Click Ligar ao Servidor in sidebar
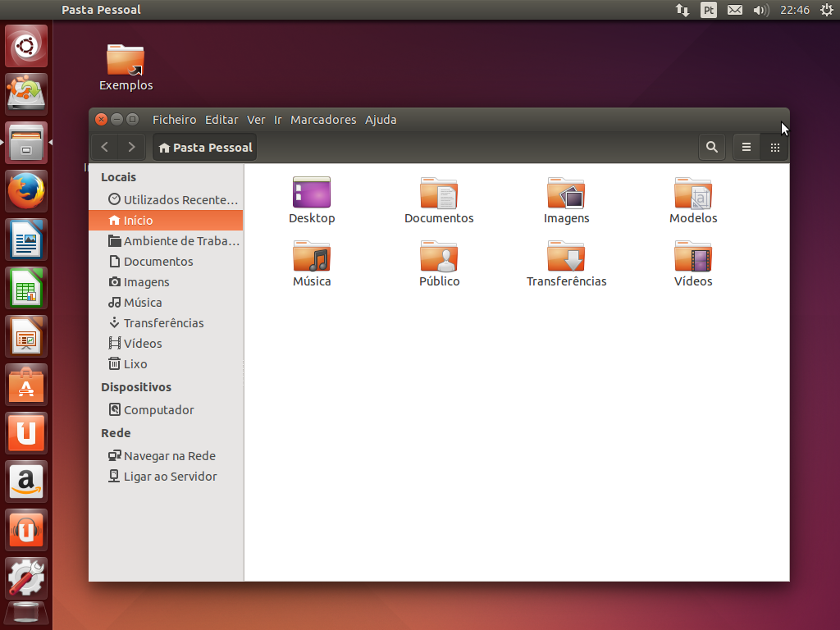 170,477
